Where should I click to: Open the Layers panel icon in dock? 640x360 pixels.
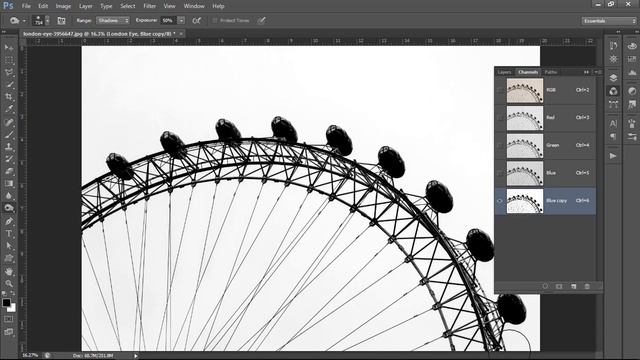tap(613, 78)
